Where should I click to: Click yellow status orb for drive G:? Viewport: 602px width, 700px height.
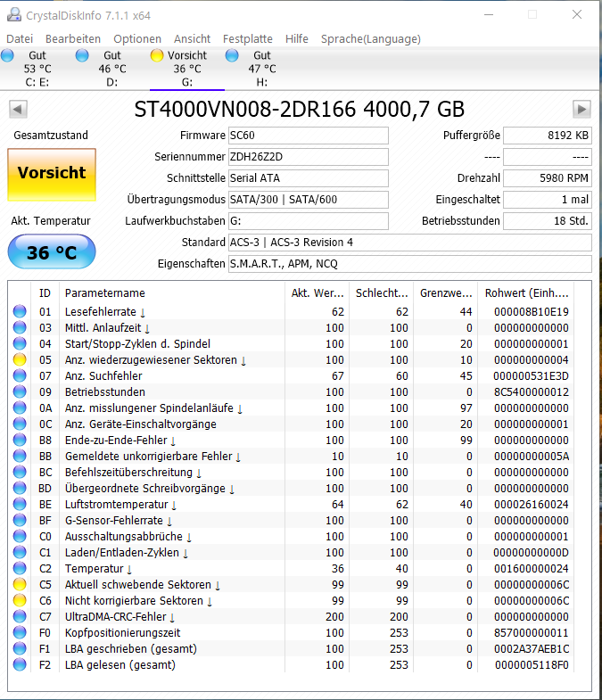[x=157, y=55]
